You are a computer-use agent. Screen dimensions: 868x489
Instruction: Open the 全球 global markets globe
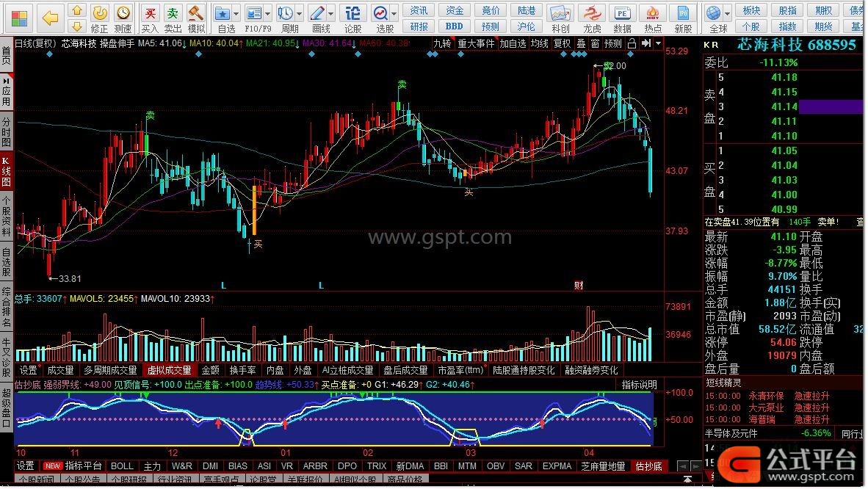[x=715, y=18]
